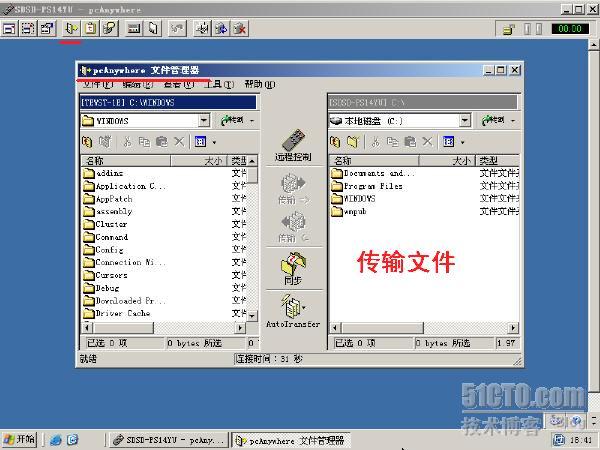Click the paste icon in the right pane toolbar
Screen dimensions: 600x450
(410, 142)
